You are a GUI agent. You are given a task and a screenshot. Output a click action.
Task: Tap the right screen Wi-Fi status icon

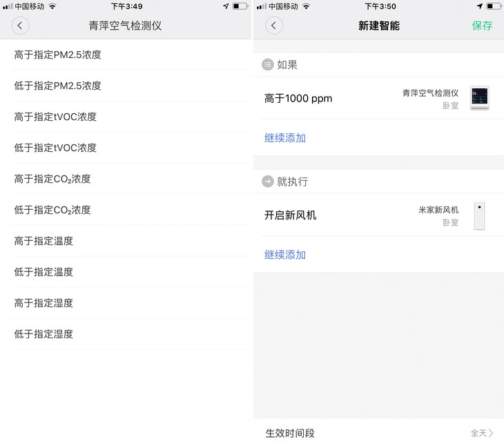tap(306, 6)
